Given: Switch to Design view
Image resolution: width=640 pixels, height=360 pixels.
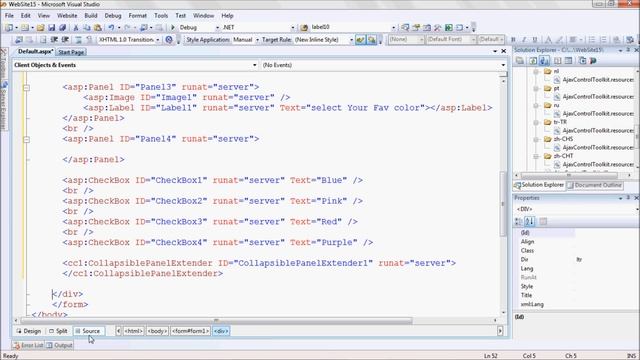Looking at the screenshot, I should pyautogui.click(x=29, y=331).
